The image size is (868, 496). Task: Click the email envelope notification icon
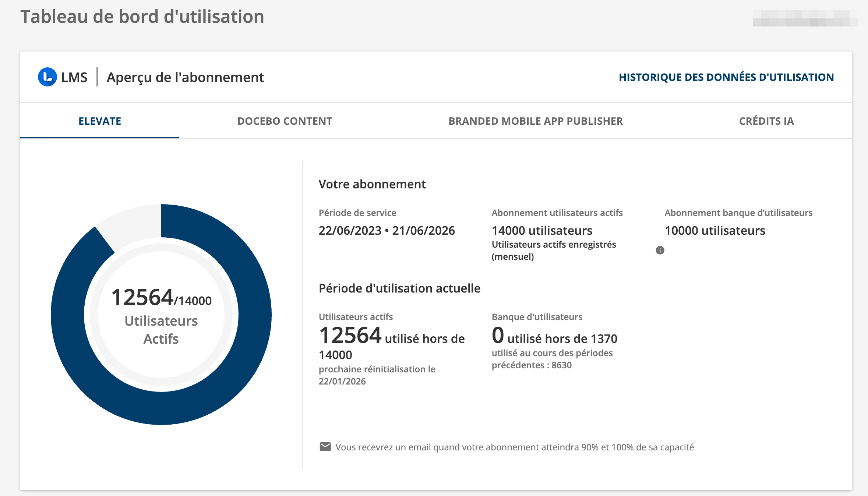click(x=325, y=447)
